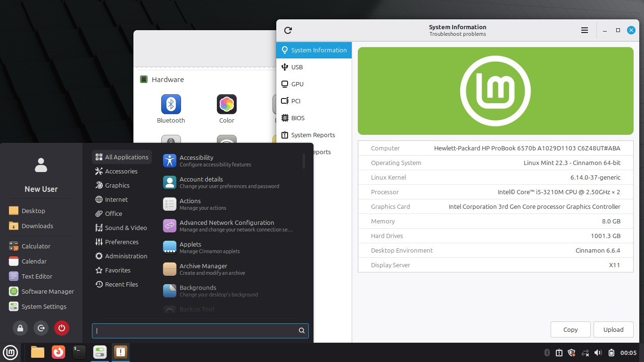
Task: Launch Firefox from the taskbar
Action: pos(58,352)
